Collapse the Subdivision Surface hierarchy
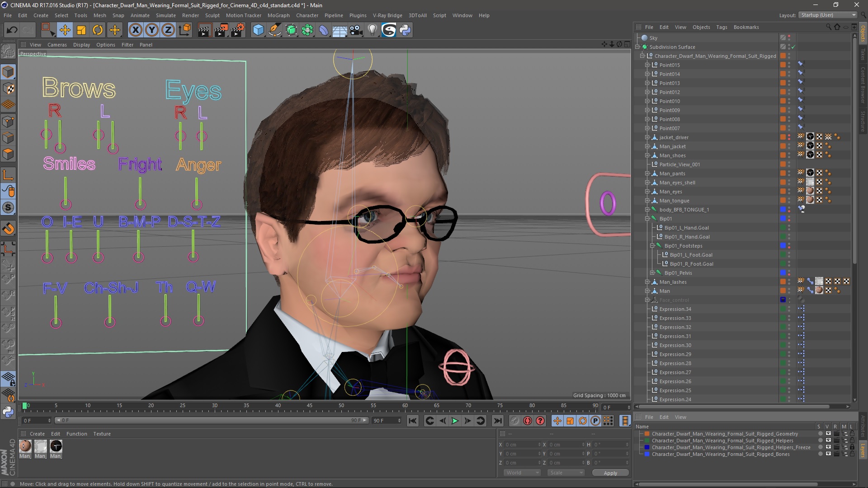Viewport: 868px width, 488px height. pyautogui.click(x=637, y=47)
